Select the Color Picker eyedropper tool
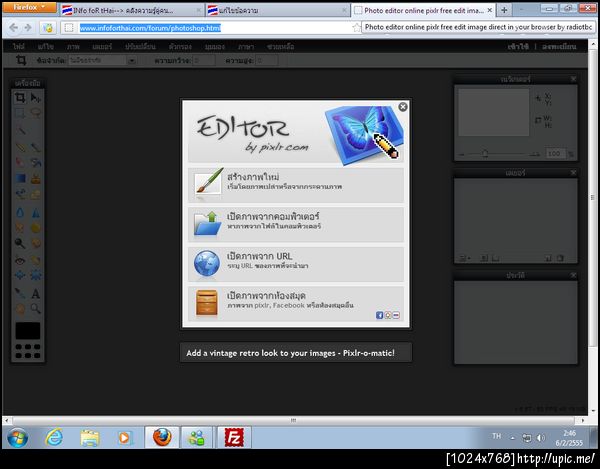The width and height of the screenshot is (600, 469). (x=20, y=293)
